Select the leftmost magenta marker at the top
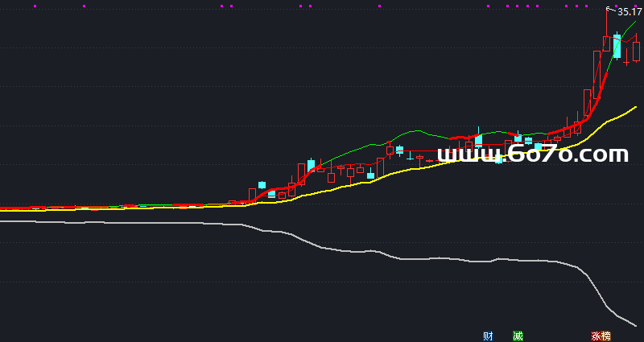This screenshot has width=644, height=342. coord(35,6)
